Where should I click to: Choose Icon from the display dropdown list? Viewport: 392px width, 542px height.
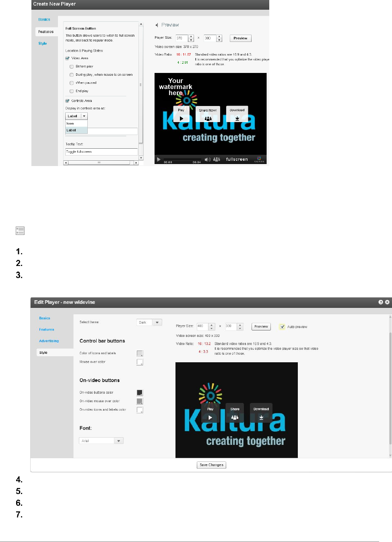pyautogui.click(x=76, y=124)
